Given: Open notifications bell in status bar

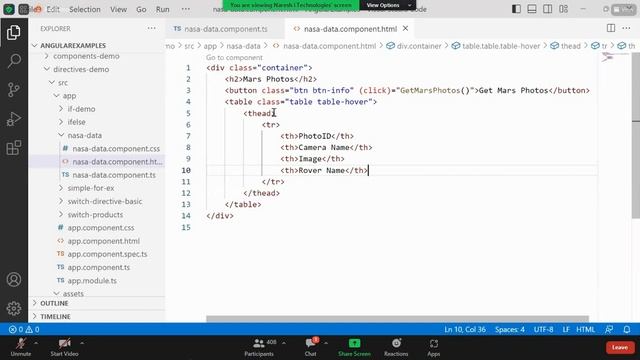Looking at the screenshot, I should (627, 329).
